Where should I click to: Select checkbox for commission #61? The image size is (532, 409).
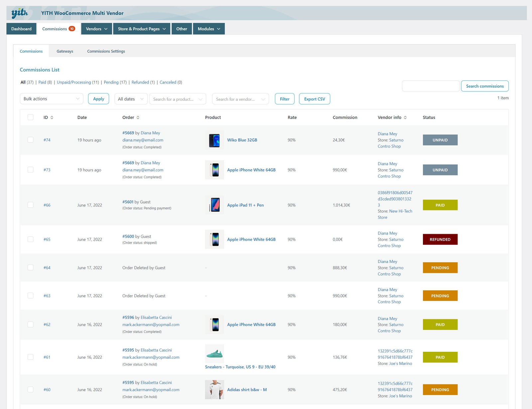31,357
